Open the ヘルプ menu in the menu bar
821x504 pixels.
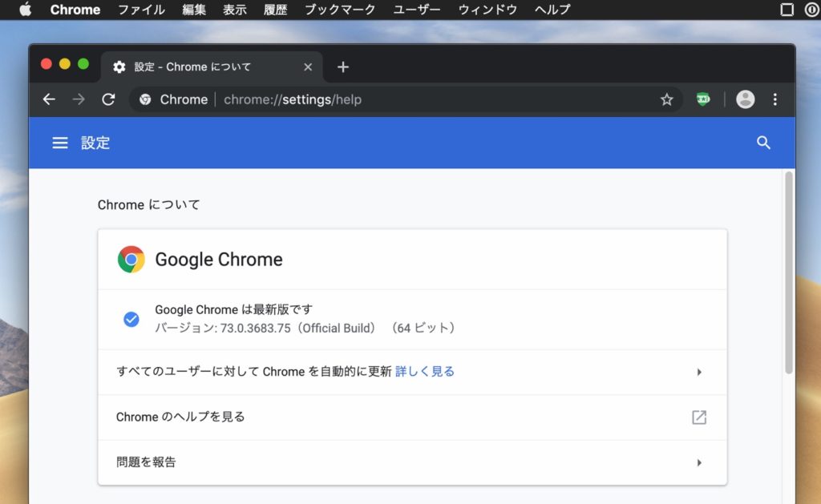(x=551, y=10)
